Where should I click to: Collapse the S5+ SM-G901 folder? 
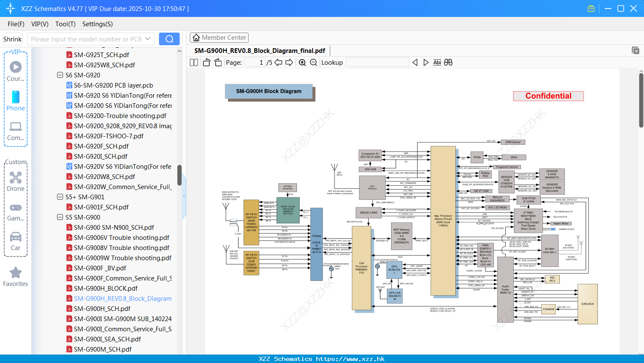[x=60, y=197]
